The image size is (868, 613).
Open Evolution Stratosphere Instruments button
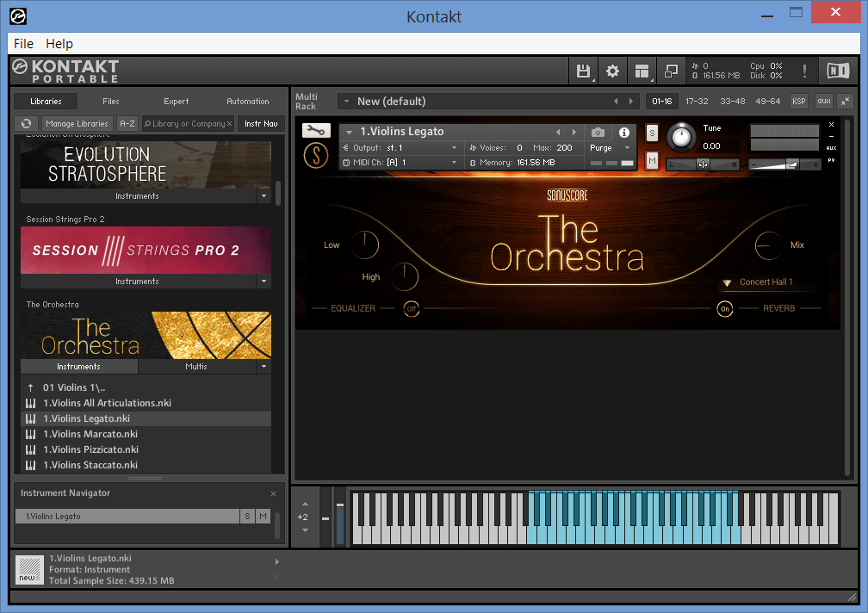pyautogui.click(x=138, y=195)
